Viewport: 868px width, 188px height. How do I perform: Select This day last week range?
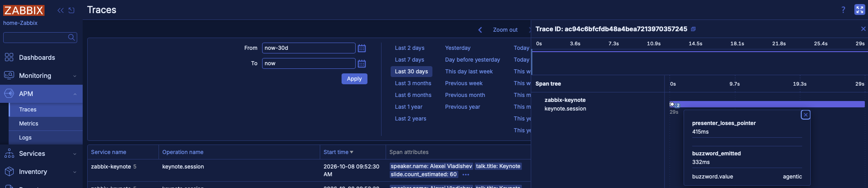(x=469, y=72)
